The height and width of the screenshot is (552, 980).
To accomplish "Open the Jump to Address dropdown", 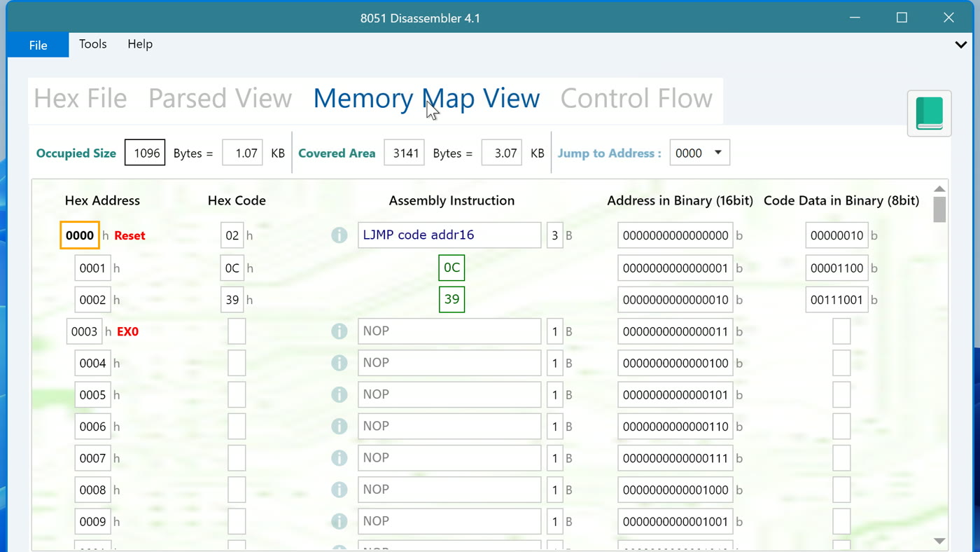I will [699, 153].
